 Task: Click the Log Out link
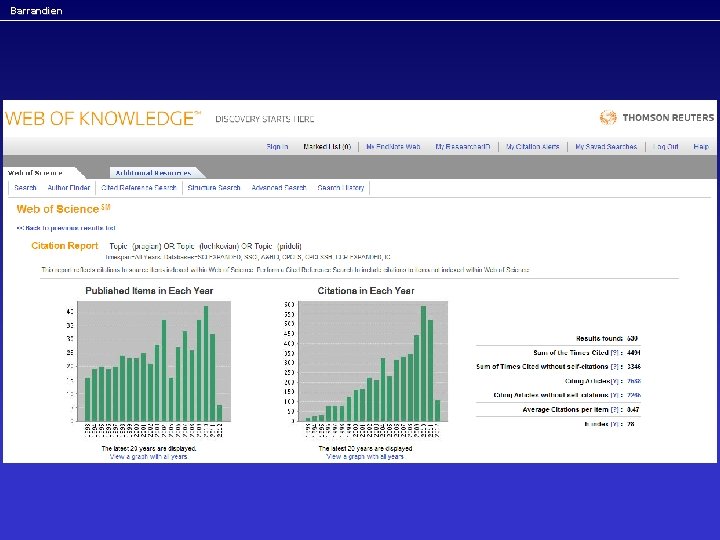click(666, 146)
